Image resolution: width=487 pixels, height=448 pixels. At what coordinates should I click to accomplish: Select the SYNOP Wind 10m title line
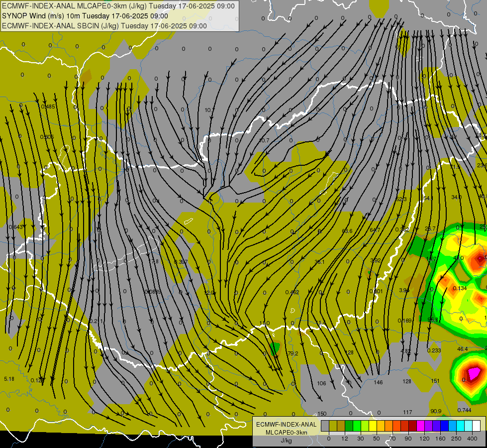point(85,16)
